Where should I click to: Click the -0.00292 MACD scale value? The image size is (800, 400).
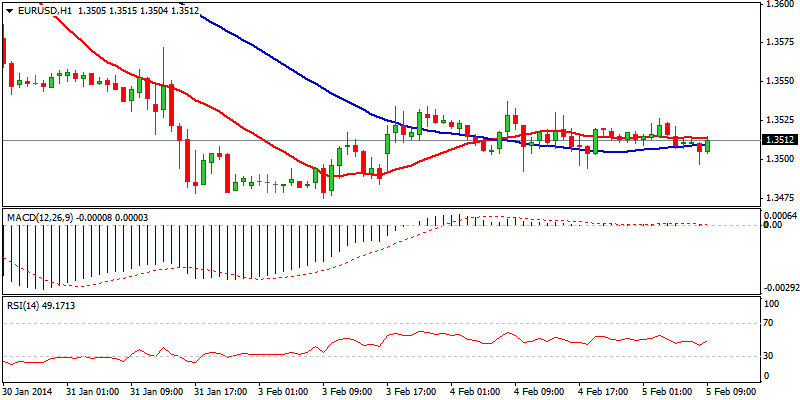point(780,288)
